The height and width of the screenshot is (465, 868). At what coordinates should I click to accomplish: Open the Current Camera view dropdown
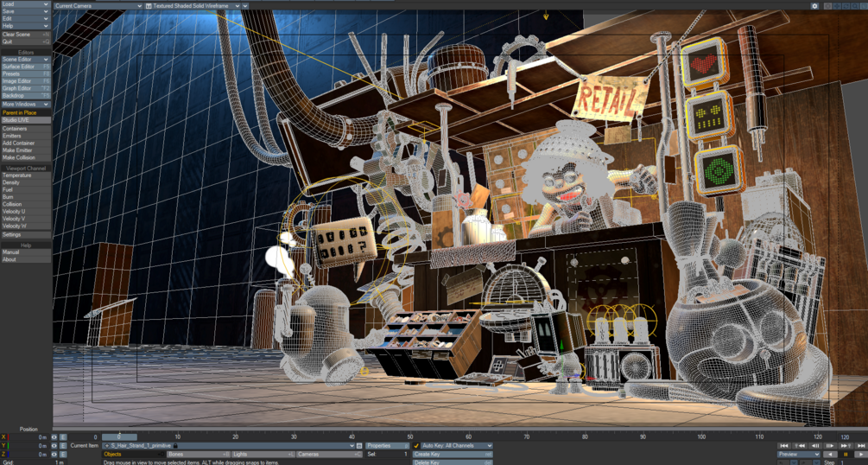click(x=98, y=6)
